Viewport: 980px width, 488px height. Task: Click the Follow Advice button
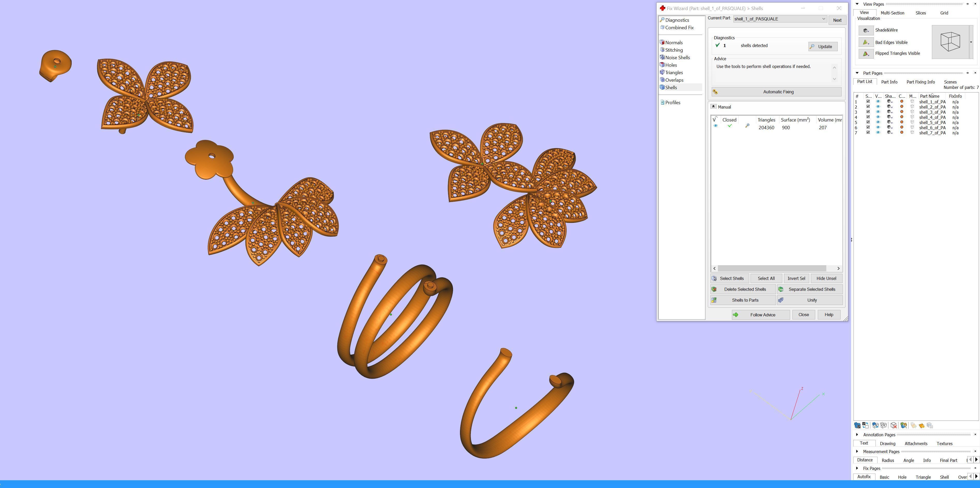pyautogui.click(x=761, y=315)
